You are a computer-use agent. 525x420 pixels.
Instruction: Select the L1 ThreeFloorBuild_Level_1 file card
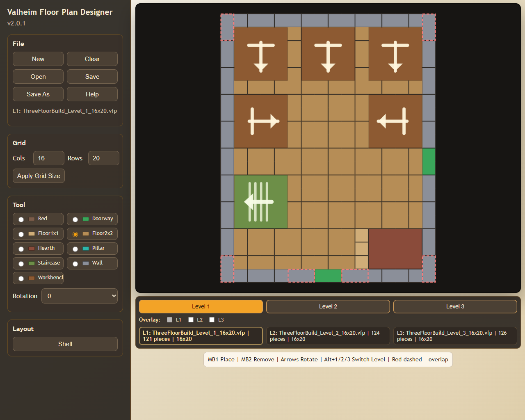point(201,336)
